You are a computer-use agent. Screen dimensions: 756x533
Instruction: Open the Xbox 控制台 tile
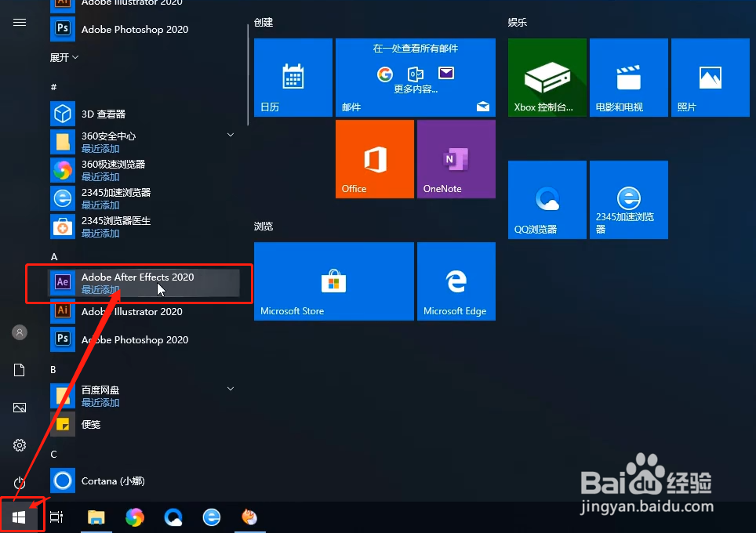[547, 78]
